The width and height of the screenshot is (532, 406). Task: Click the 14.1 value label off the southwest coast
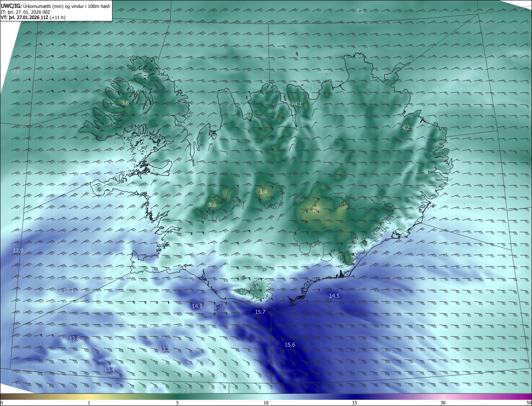pos(197,306)
